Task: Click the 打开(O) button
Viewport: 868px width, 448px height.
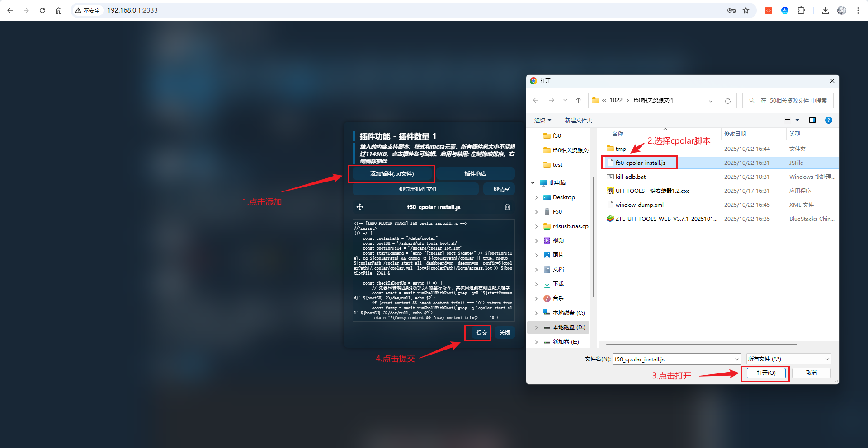Action: coord(765,373)
